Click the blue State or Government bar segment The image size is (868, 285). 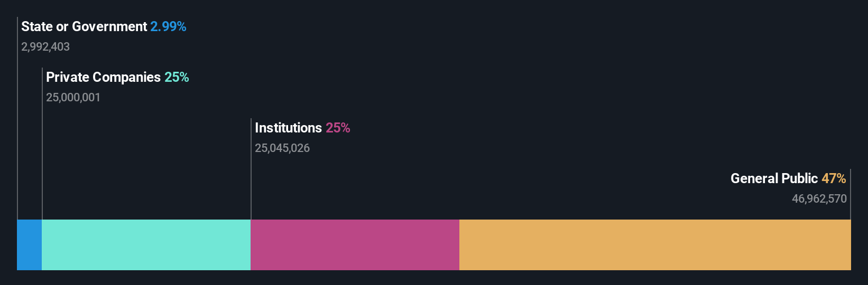(29, 245)
